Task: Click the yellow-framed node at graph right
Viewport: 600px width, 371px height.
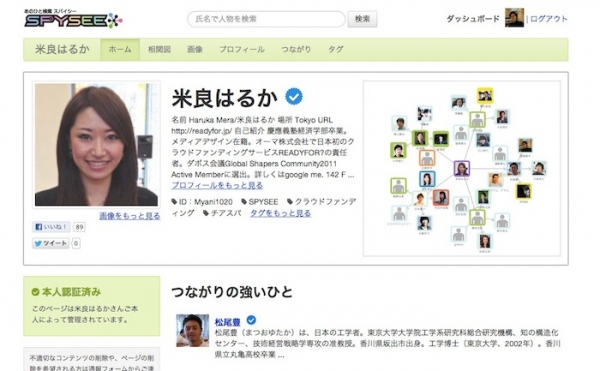Action: click(x=523, y=191)
